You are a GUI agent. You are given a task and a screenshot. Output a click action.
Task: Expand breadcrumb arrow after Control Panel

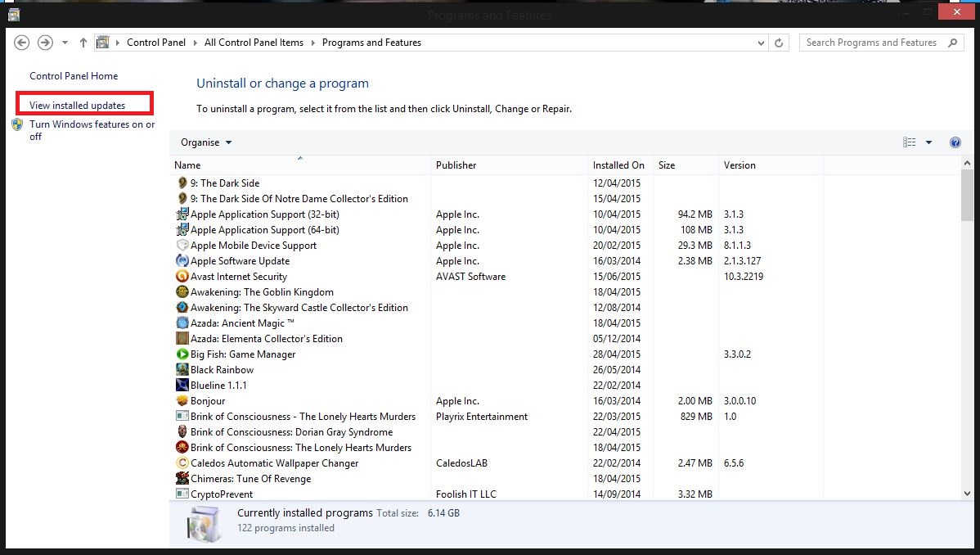click(x=195, y=43)
